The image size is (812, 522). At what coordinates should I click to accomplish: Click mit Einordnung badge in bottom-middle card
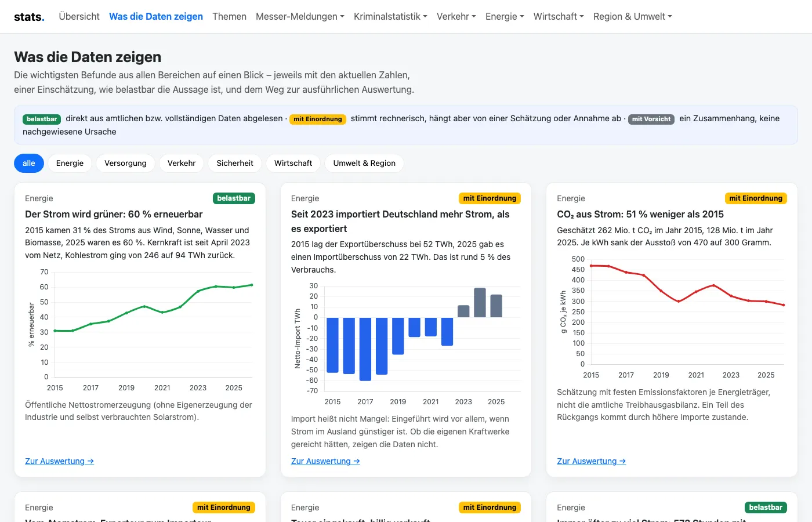(490, 507)
